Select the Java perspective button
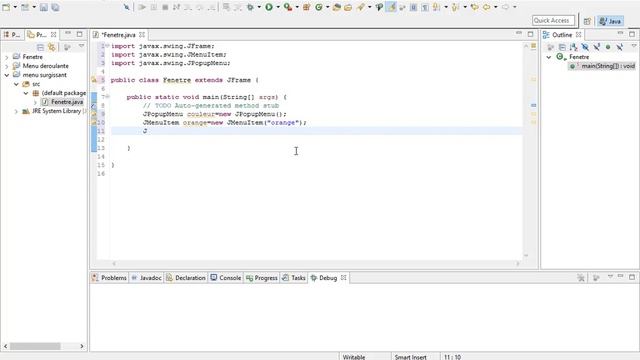This screenshot has height=360, width=640. point(610,21)
